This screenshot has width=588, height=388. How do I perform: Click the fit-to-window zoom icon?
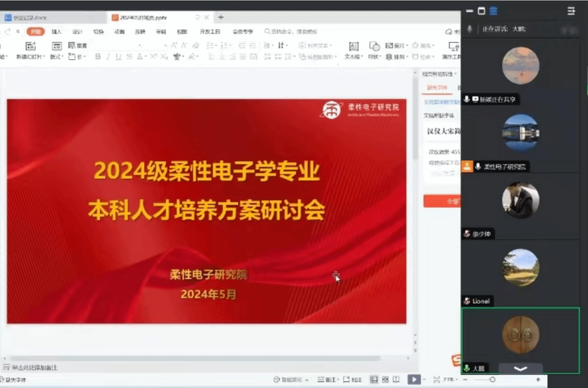point(436,379)
